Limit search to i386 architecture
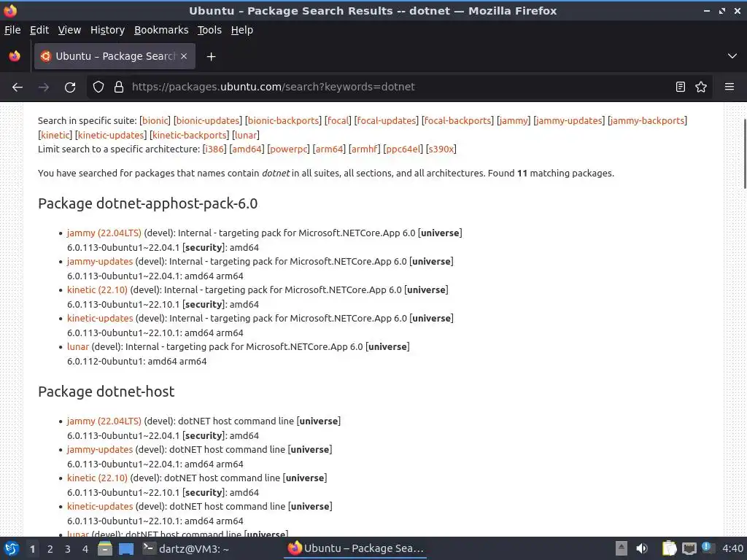This screenshot has width=747, height=560. point(214,149)
